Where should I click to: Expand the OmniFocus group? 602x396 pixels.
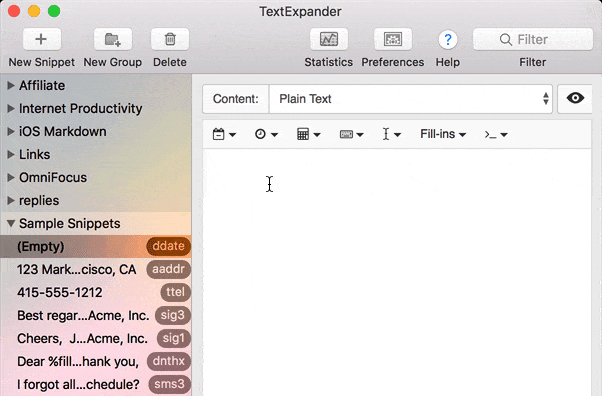[x=11, y=178]
